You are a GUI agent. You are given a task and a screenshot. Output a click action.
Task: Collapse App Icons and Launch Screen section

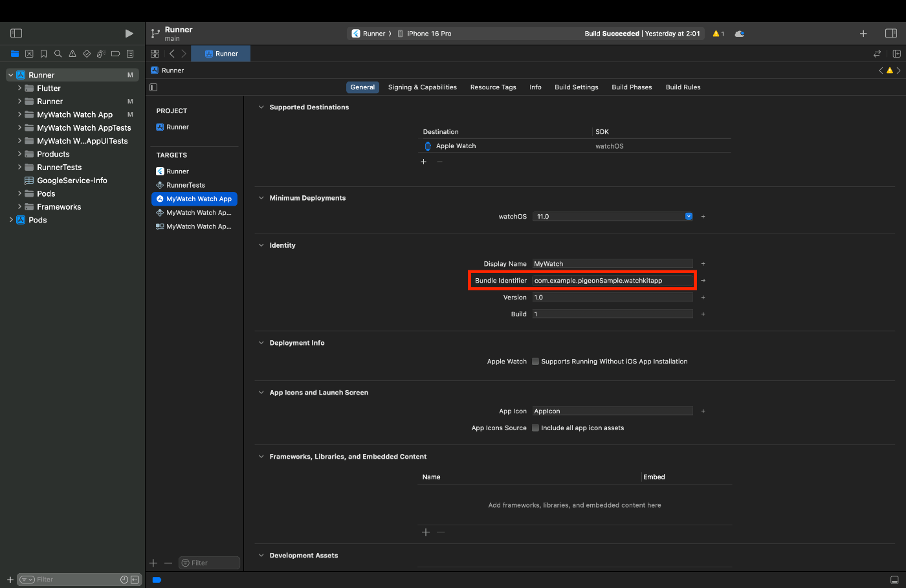pos(261,393)
